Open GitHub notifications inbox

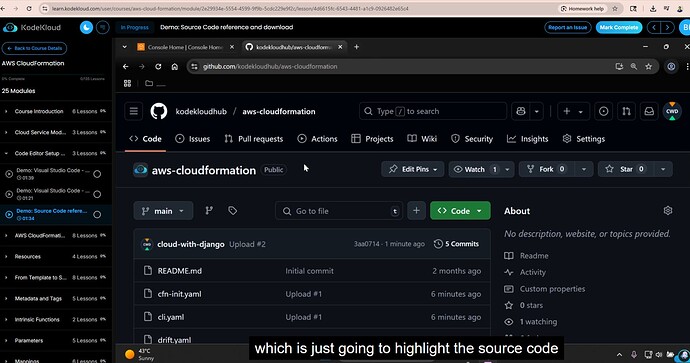pyautogui.click(x=649, y=111)
